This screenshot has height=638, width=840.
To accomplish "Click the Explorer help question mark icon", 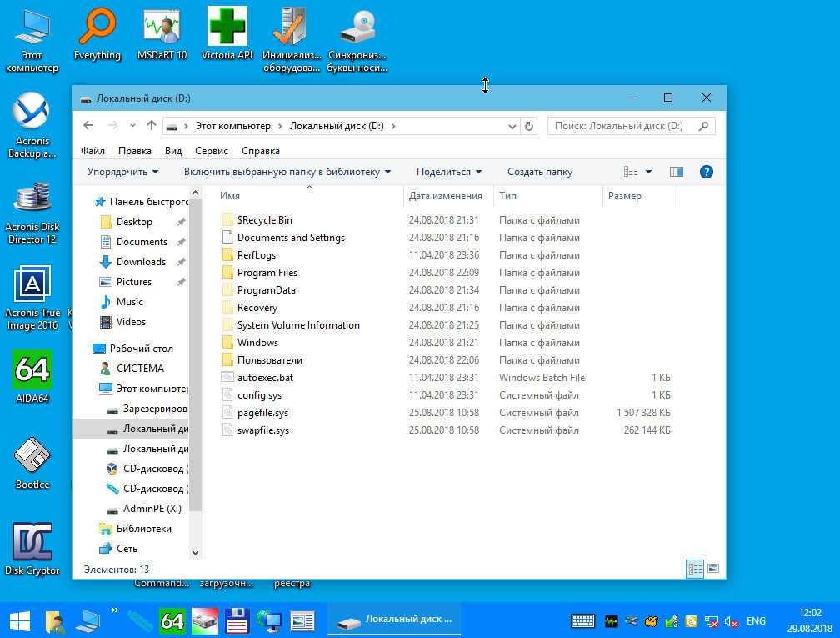I will coord(706,172).
